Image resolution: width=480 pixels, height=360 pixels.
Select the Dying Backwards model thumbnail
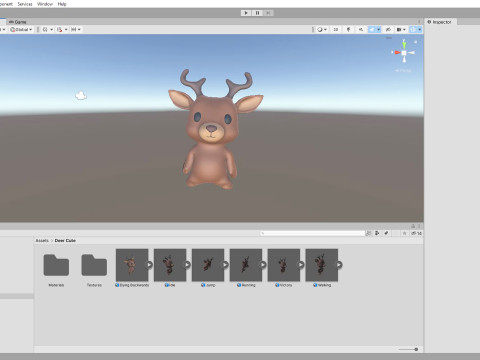132,265
